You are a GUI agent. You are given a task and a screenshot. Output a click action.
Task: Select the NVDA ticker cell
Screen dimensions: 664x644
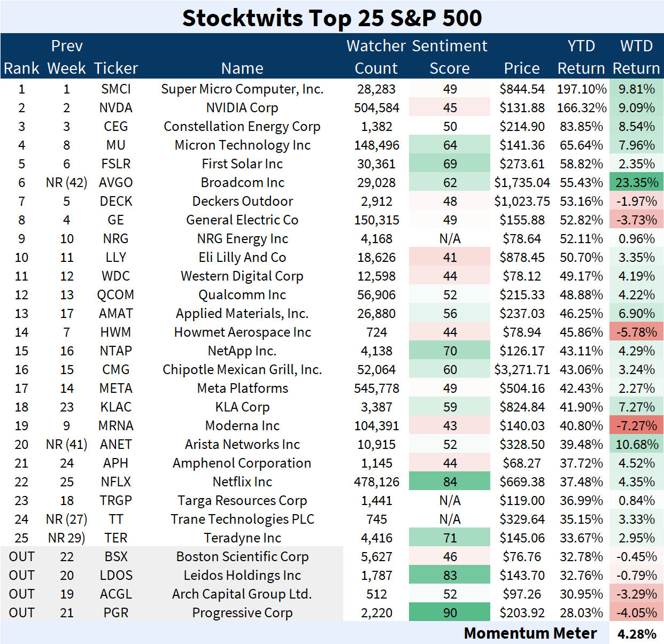tap(116, 107)
